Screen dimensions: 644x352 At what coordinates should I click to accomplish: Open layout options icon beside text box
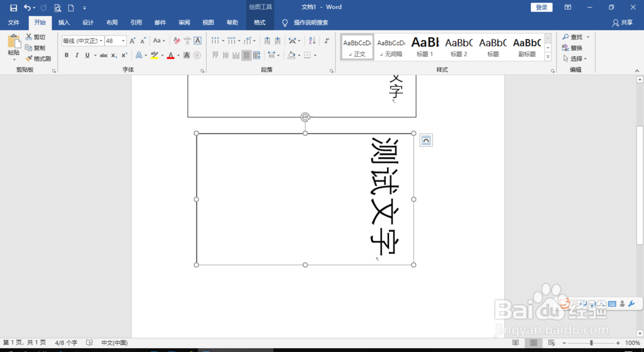426,141
